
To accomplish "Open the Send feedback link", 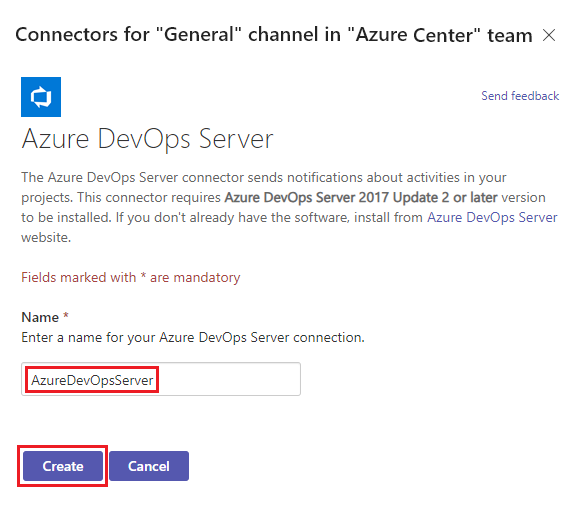I will pyautogui.click(x=520, y=96).
